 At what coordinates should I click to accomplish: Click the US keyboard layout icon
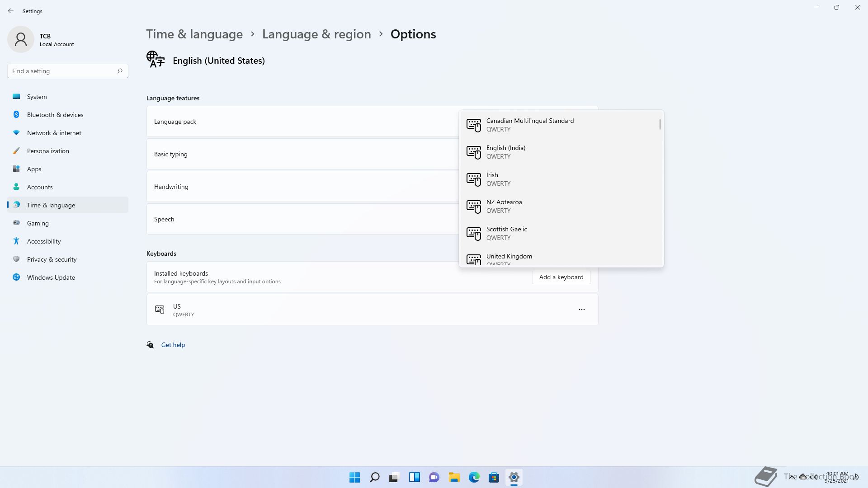pyautogui.click(x=160, y=310)
